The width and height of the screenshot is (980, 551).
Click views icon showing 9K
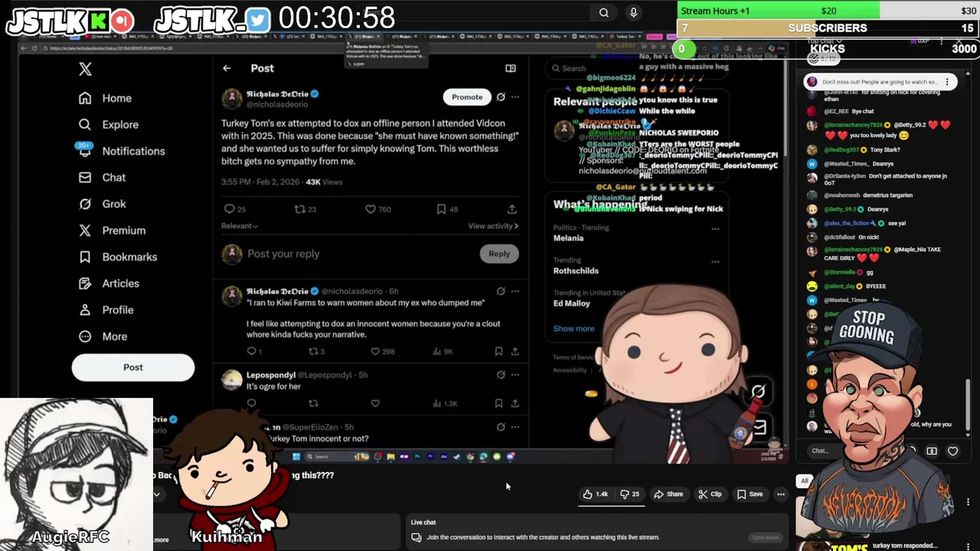click(x=437, y=351)
